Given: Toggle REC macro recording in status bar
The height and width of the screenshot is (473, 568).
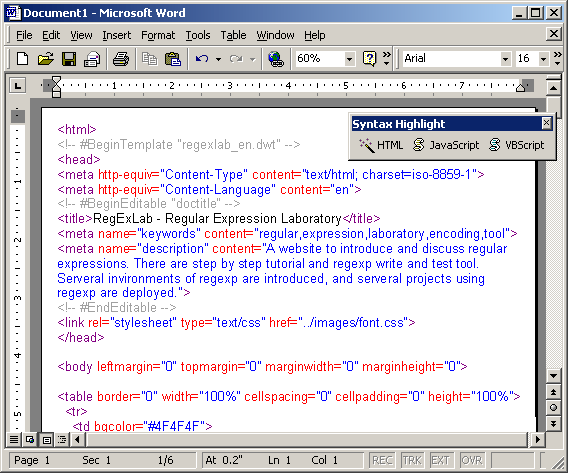Looking at the screenshot, I should [382, 460].
